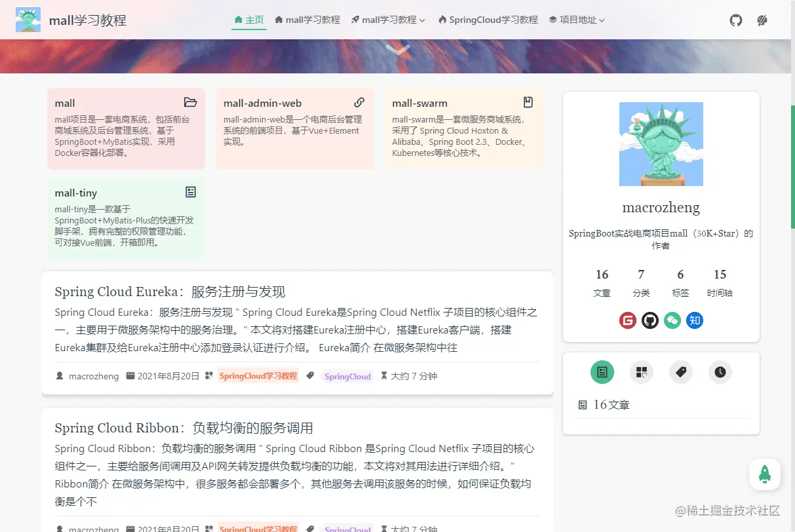Expand the 项目地址 dropdown menu
Viewport: 795px width, 532px height.
point(577,20)
